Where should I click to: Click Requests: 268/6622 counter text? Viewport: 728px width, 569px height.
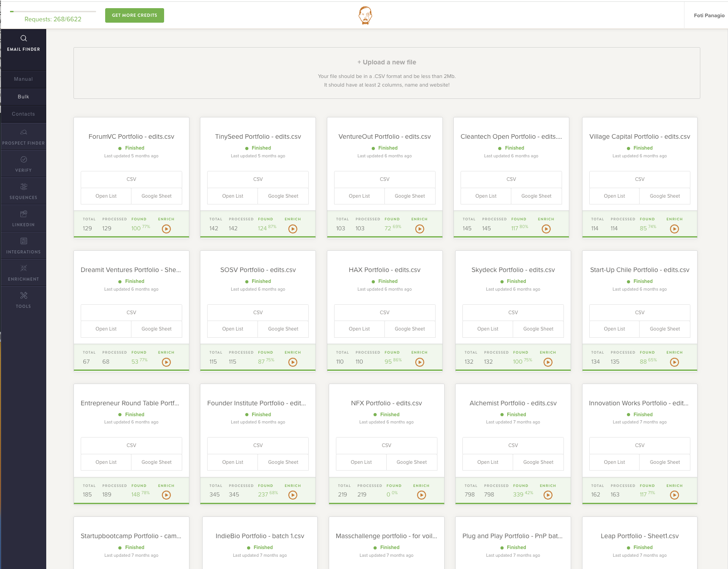(53, 19)
